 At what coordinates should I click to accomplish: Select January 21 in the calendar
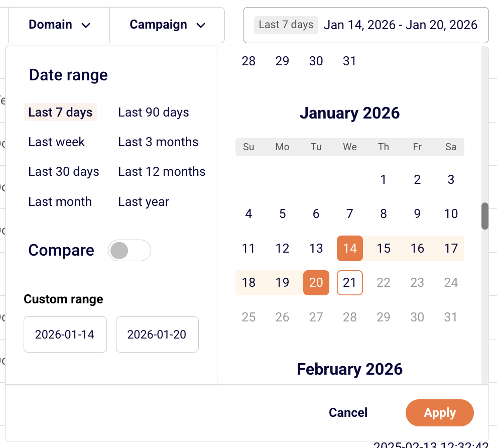[x=350, y=283]
